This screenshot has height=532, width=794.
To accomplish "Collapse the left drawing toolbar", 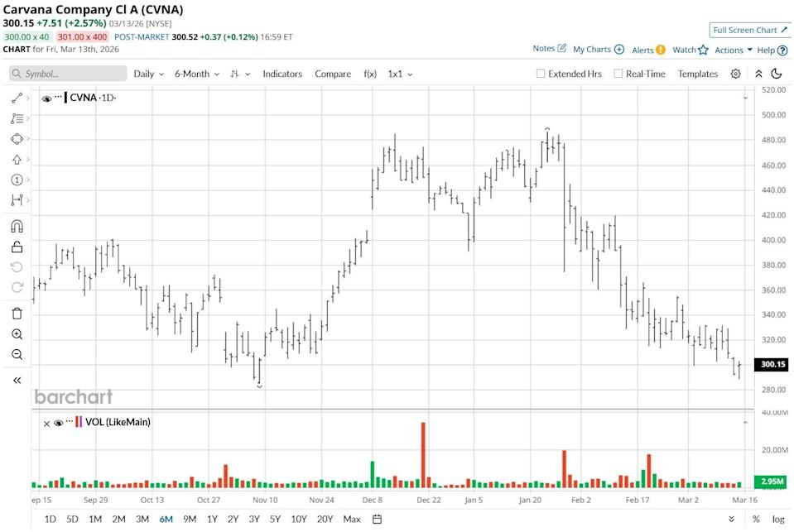I will (x=17, y=380).
